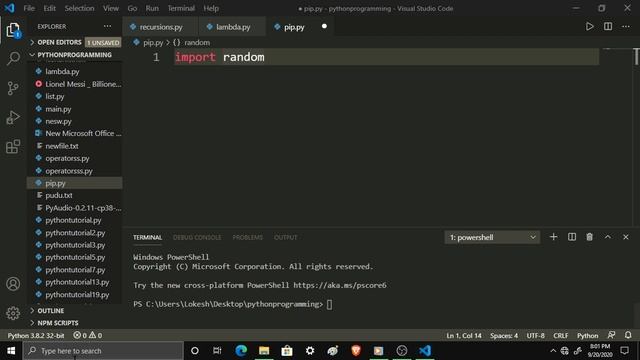Click Ln 1, Col 14 indicator
This screenshot has height=360, width=640.
pos(464,336)
